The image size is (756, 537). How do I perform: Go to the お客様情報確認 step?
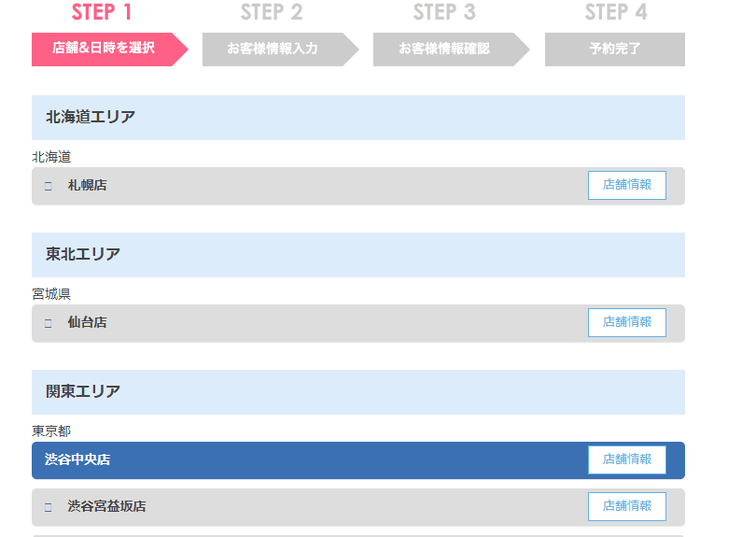[x=444, y=49]
